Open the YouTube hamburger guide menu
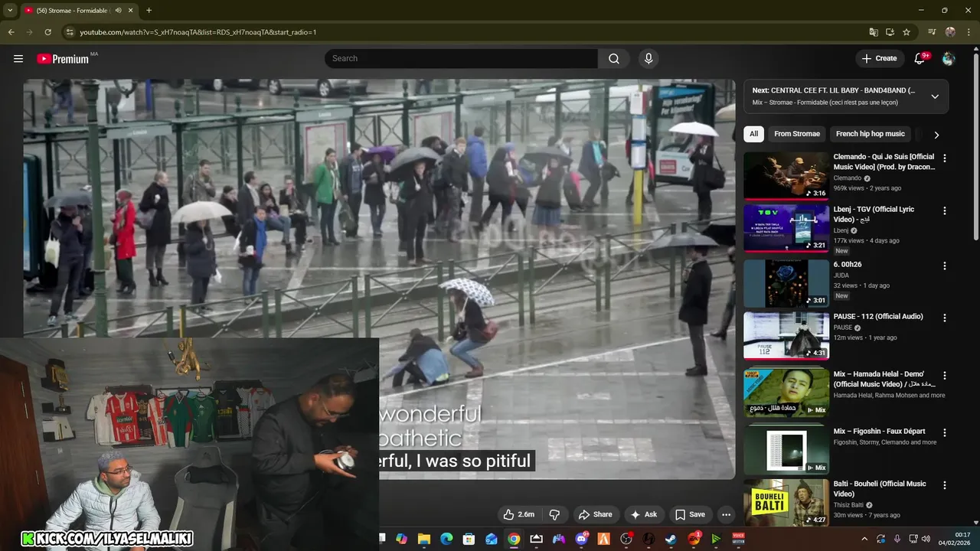Viewport: 980px width, 551px height. click(18, 58)
